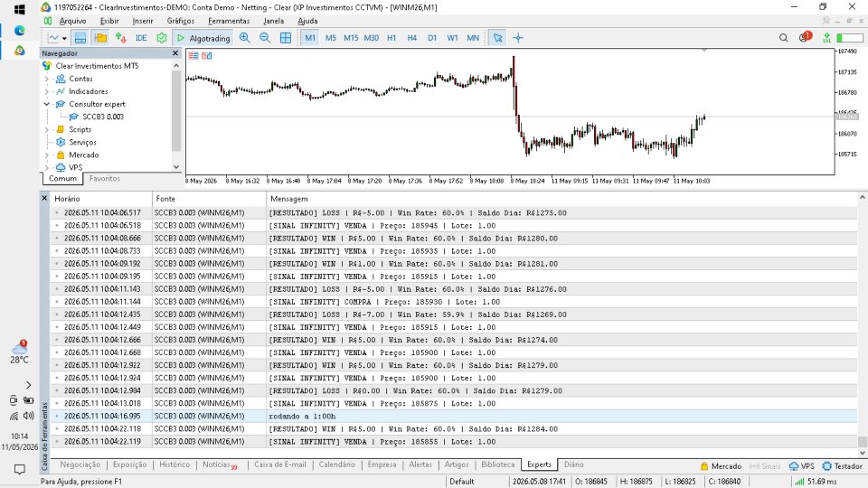
Task: Click the Mercado shopping bag button
Action: [x=721, y=466]
